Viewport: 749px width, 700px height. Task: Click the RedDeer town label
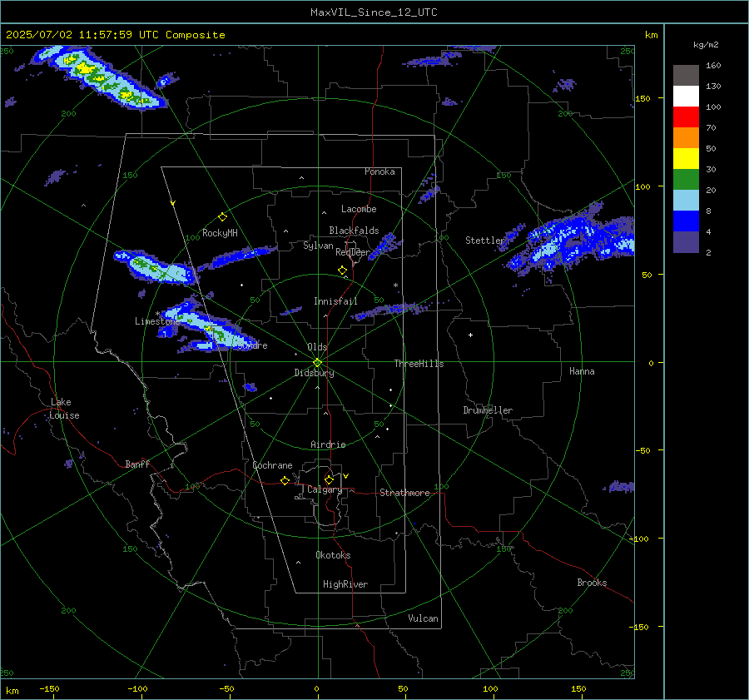point(353,252)
